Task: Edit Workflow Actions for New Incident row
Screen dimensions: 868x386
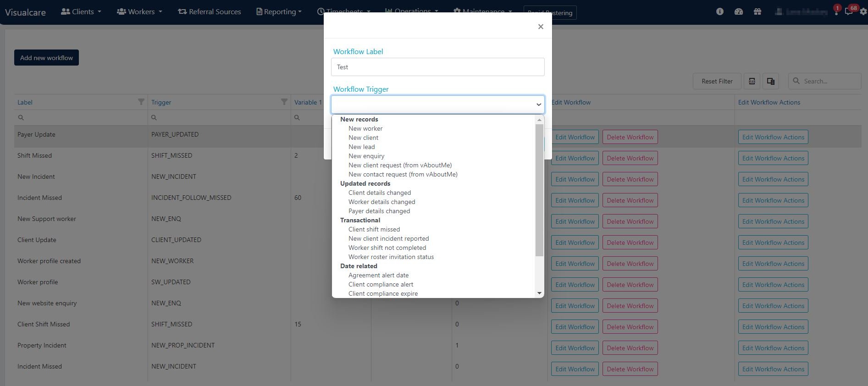Action: [x=773, y=179]
